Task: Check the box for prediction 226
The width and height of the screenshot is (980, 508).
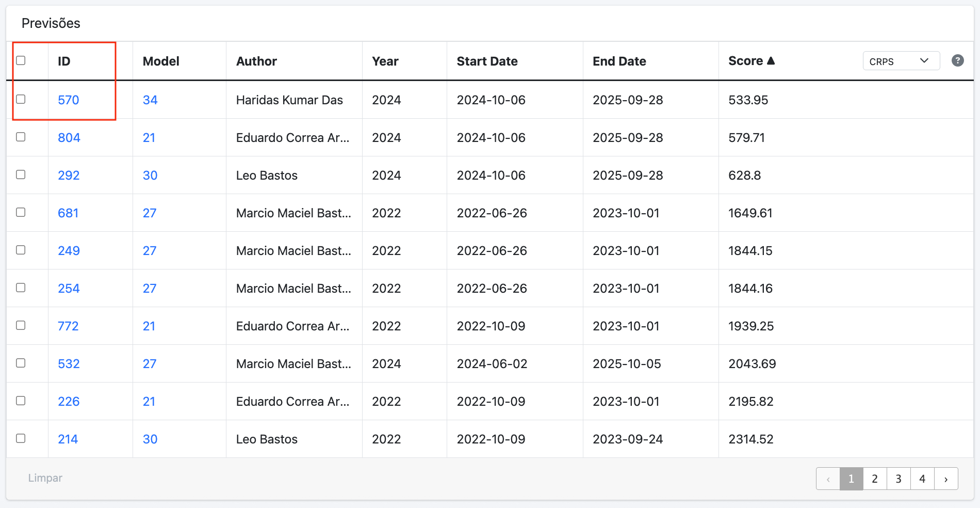Action: pos(21,401)
